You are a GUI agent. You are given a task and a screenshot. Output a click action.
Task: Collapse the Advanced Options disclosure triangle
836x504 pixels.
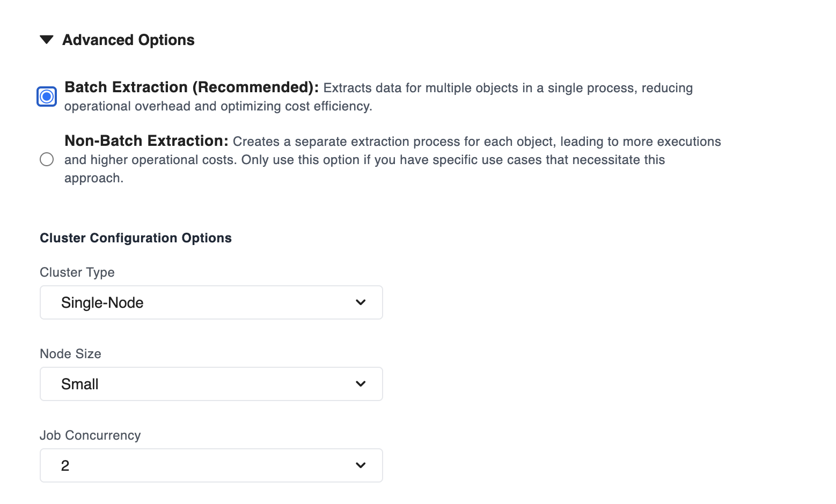click(x=47, y=40)
